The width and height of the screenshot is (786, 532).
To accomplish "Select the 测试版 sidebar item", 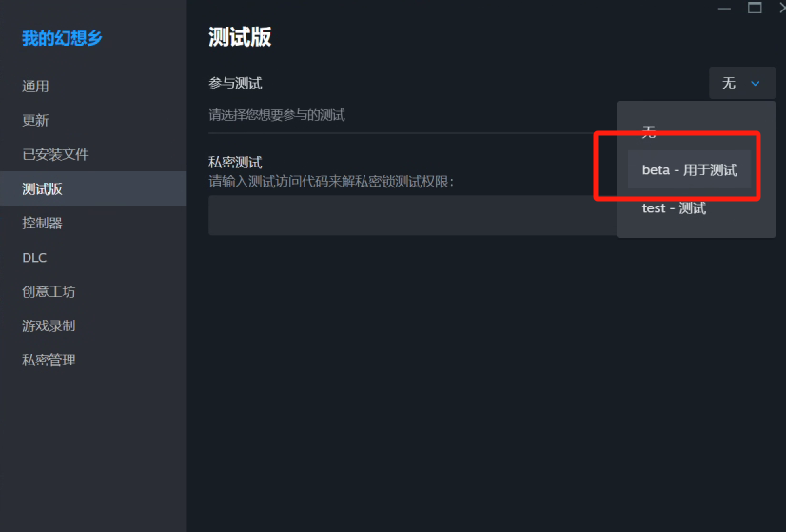I will 92,188.
